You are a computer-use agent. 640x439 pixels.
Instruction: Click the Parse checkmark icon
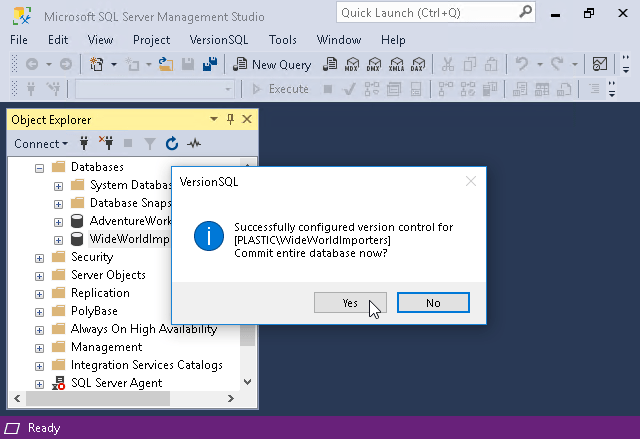coord(349,89)
